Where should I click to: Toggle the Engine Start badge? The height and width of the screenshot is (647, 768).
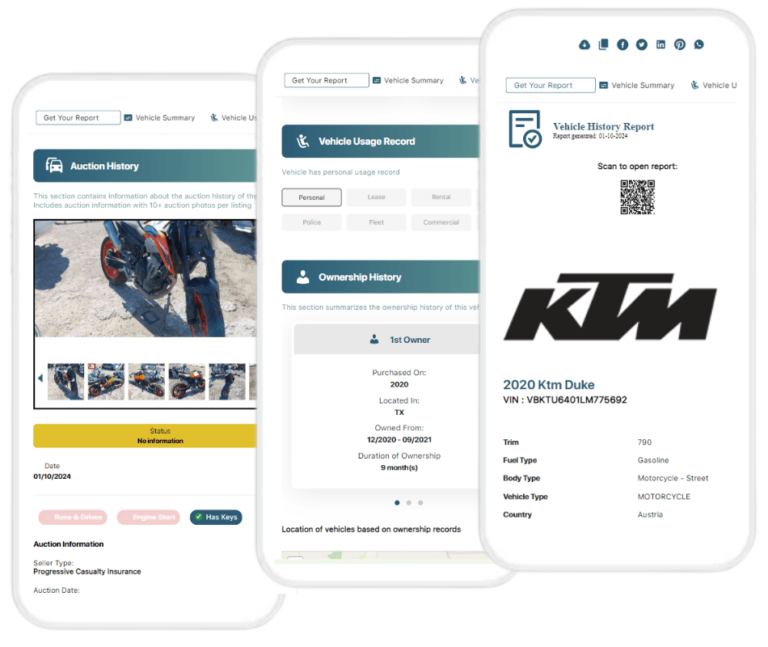[x=148, y=517]
